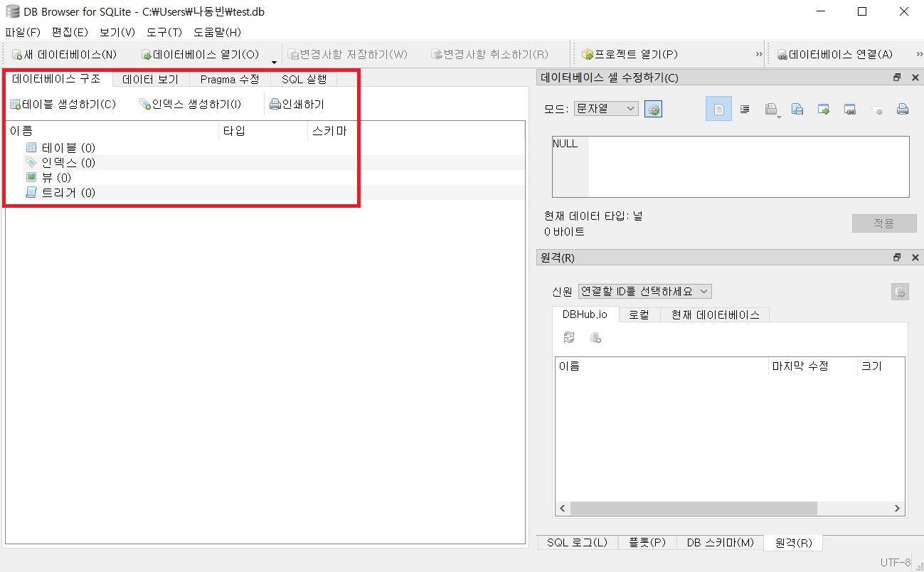Click the Open Project (프로젝트 열기) button
Viewport: 924px width, 572px height.
(x=630, y=54)
